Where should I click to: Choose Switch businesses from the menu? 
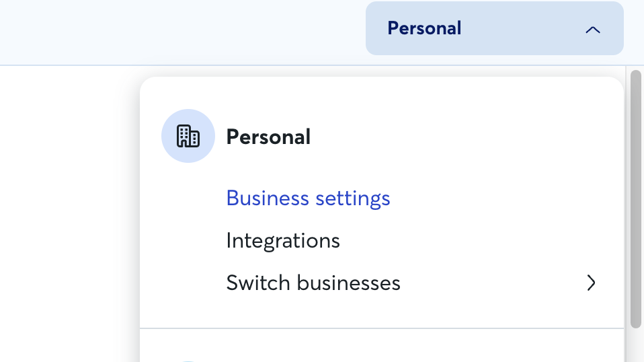313,283
